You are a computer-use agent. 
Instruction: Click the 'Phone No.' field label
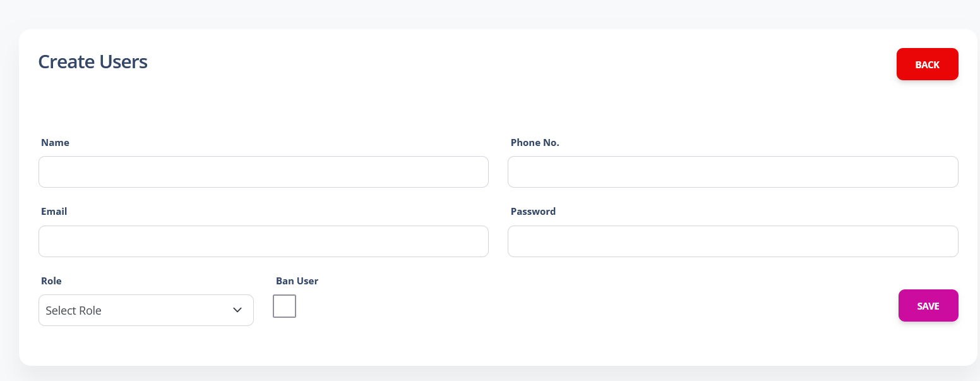tap(535, 143)
